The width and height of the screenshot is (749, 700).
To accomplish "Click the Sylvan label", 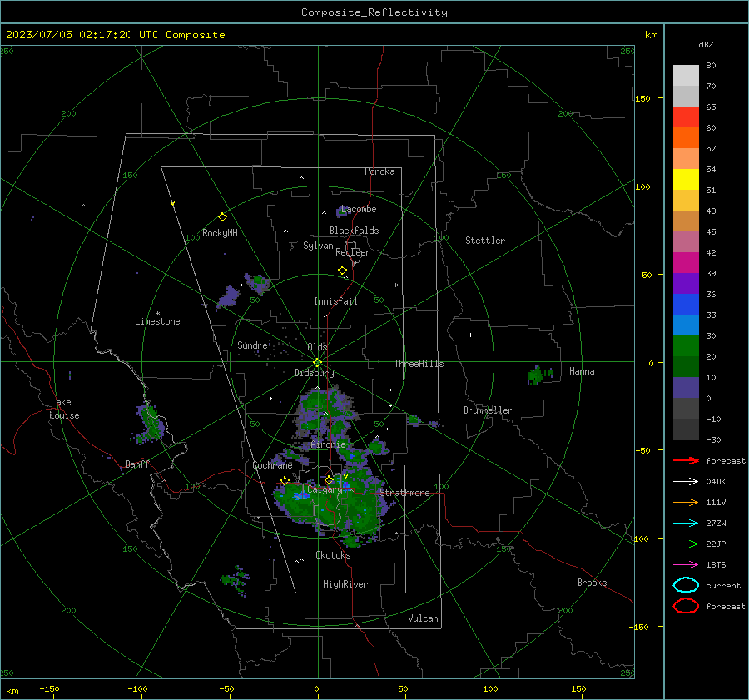I will [x=318, y=246].
